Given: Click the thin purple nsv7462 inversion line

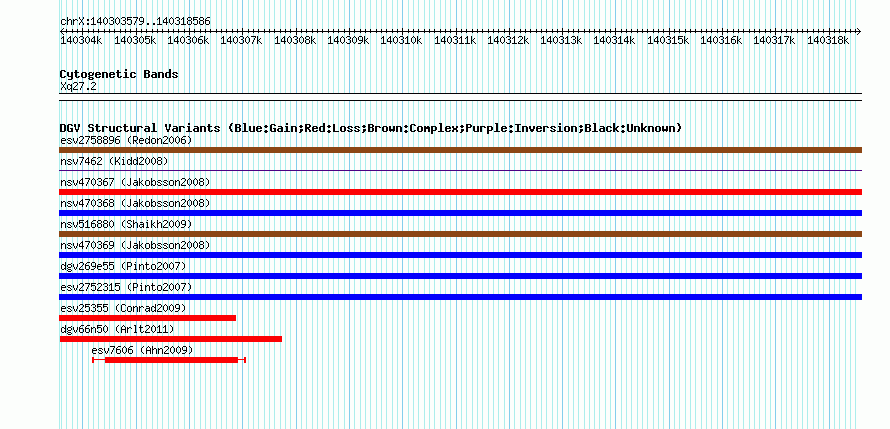Looking at the screenshot, I should 460,170.
